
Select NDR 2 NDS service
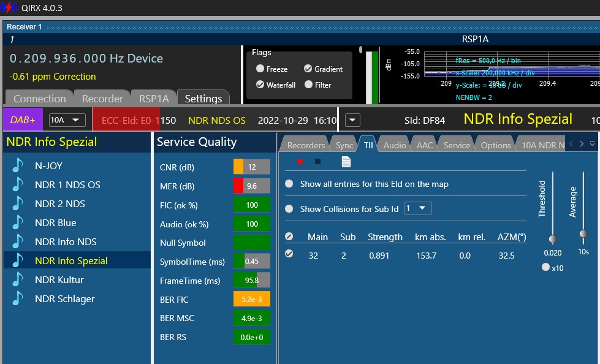pos(59,203)
